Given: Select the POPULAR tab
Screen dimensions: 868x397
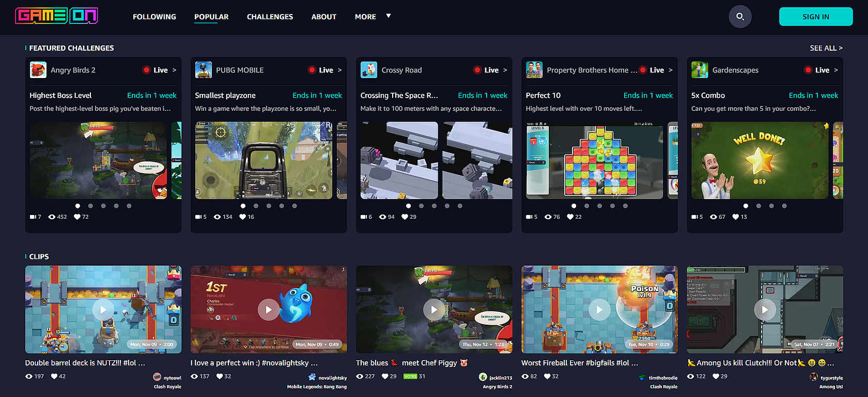Looking at the screenshot, I should (211, 17).
